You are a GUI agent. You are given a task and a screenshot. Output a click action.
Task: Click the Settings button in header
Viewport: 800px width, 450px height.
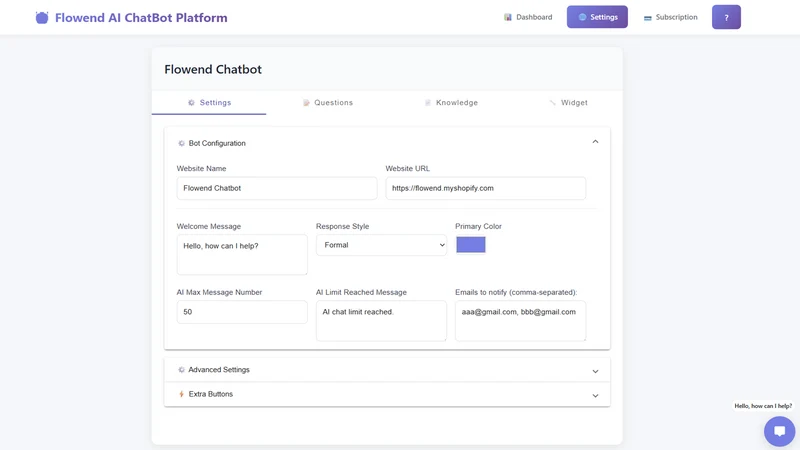click(x=597, y=17)
